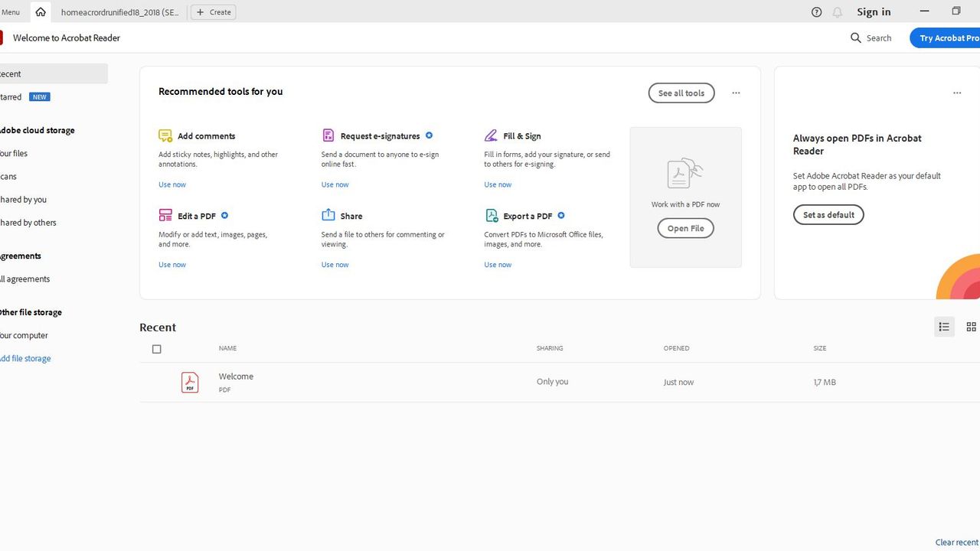Image resolution: width=980 pixels, height=551 pixels.
Task: Open more options in Recommended tools card
Action: pos(736,93)
